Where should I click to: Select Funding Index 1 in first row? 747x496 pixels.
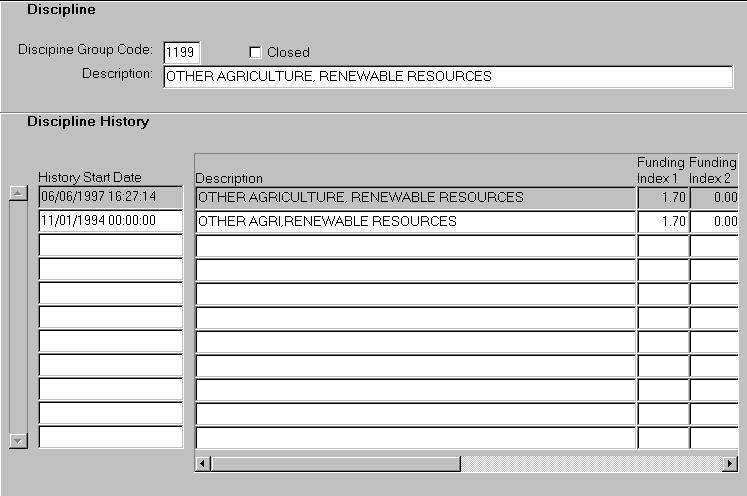click(x=663, y=197)
